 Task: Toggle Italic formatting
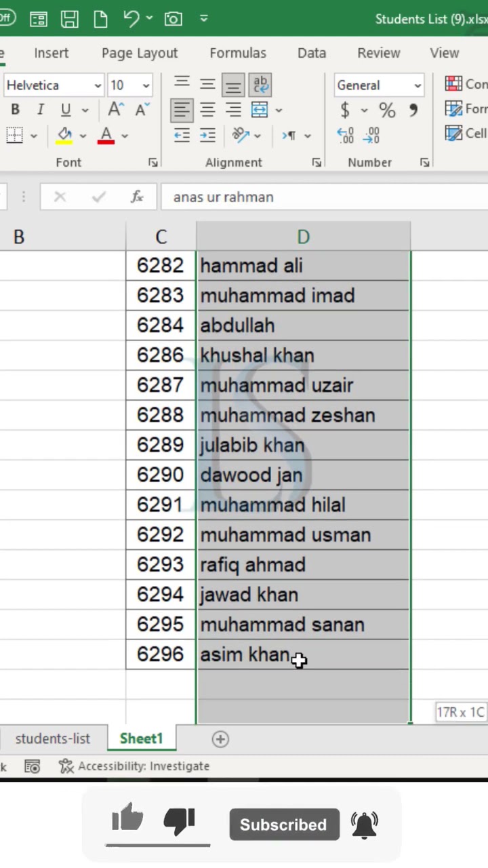coord(40,110)
